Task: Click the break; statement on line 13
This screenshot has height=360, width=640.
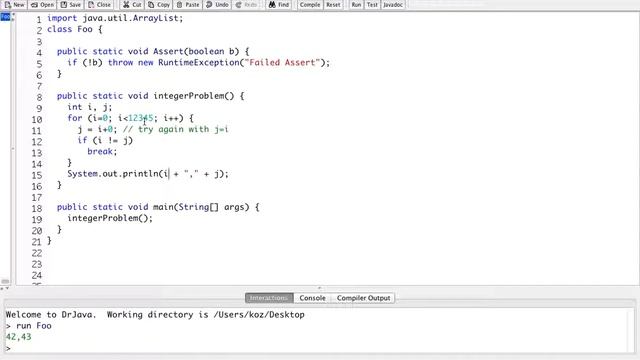Action: pyautogui.click(x=102, y=151)
